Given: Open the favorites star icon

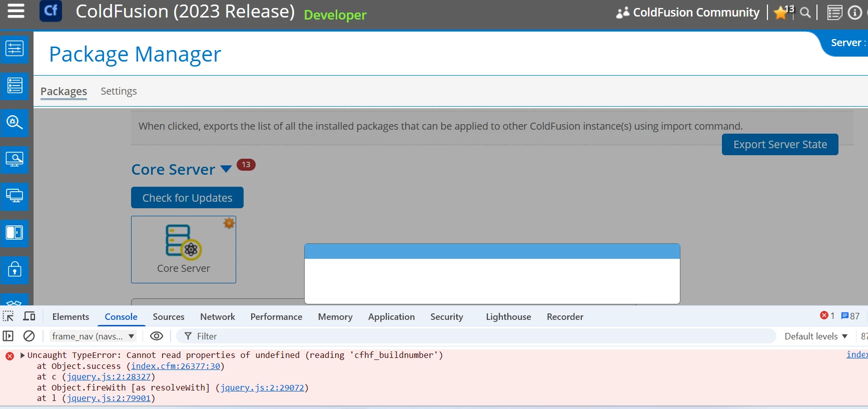Looking at the screenshot, I should pos(780,13).
